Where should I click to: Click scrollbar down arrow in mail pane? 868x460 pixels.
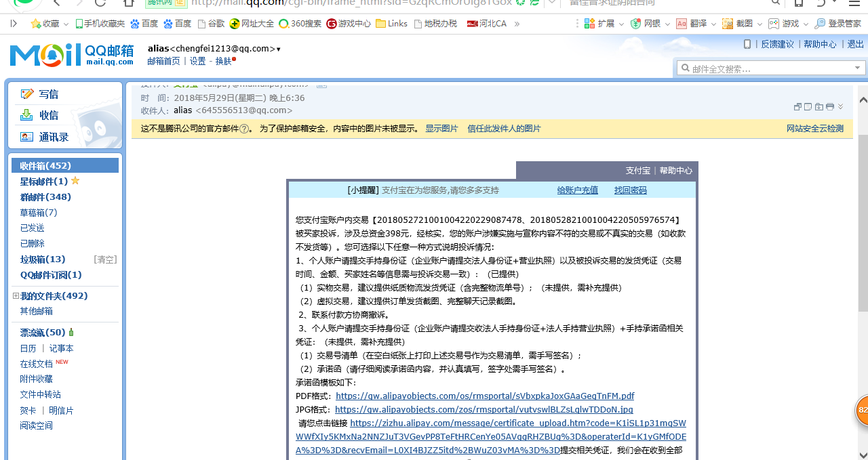coord(863,455)
